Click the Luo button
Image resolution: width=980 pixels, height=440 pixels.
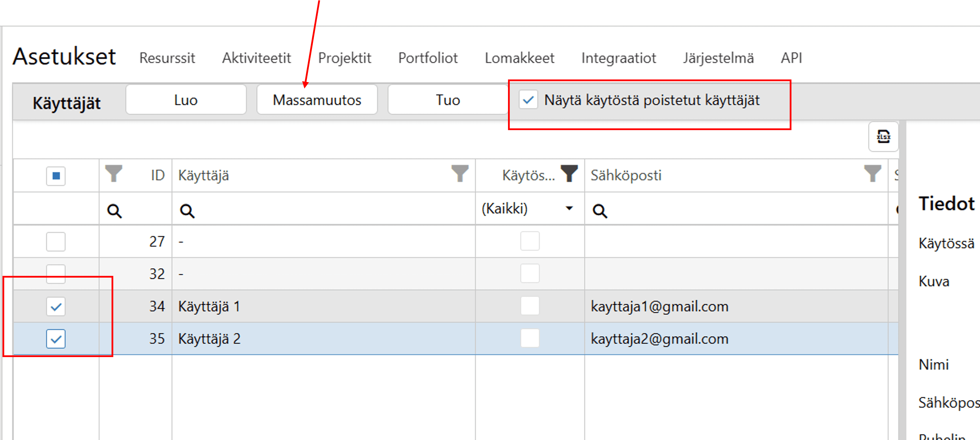[186, 100]
